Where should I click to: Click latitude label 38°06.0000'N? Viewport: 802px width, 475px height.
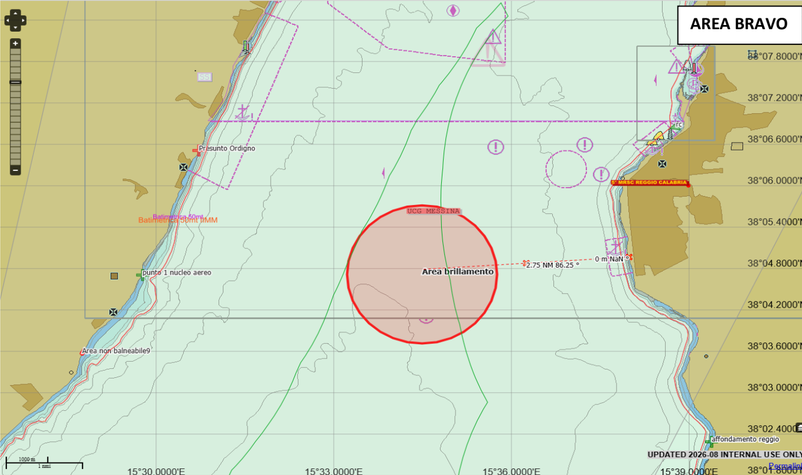pos(774,180)
